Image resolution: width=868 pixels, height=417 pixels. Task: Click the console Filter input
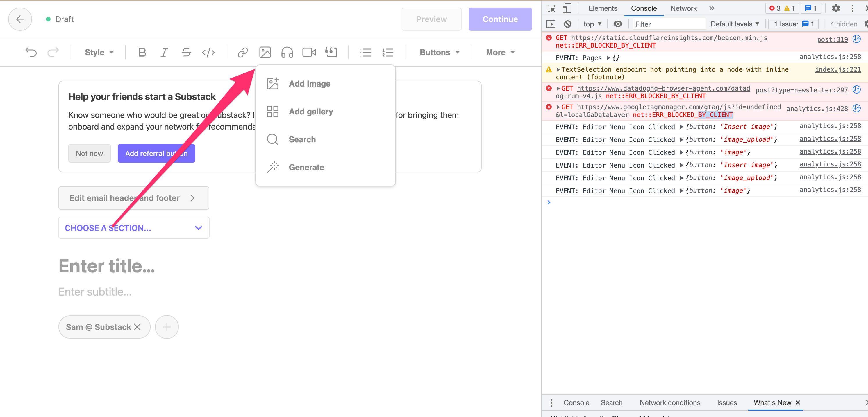tap(669, 24)
